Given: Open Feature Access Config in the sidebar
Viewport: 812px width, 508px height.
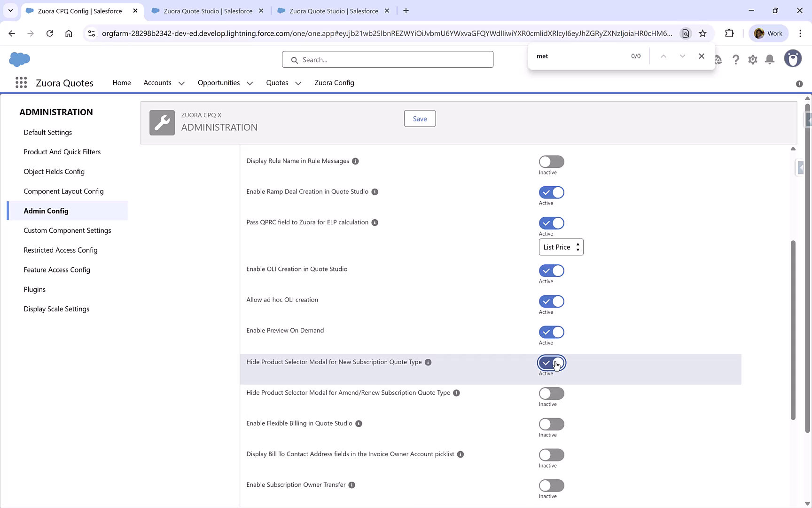Looking at the screenshot, I should point(57,270).
